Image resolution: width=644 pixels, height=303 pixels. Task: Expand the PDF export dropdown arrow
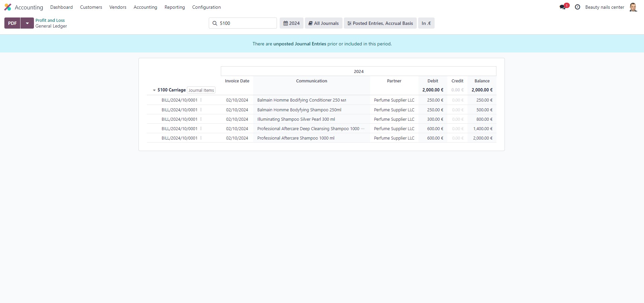(x=27, y=23)
